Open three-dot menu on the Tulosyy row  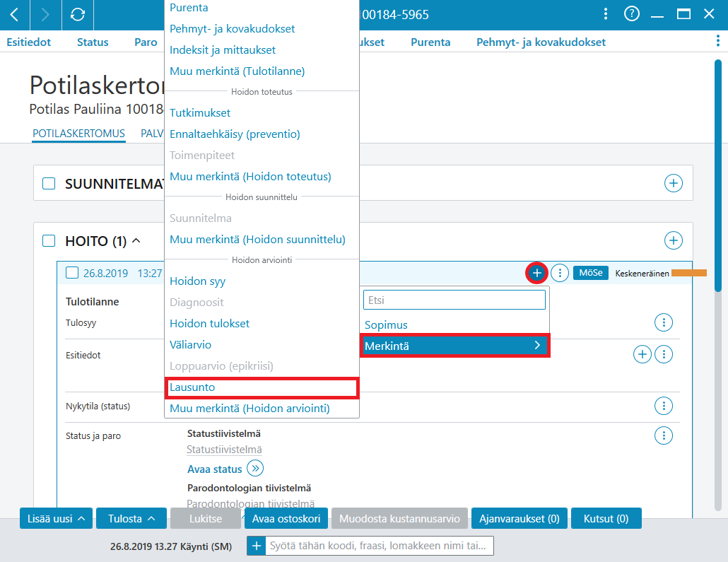pyautogui.click(x=664, y=322)
